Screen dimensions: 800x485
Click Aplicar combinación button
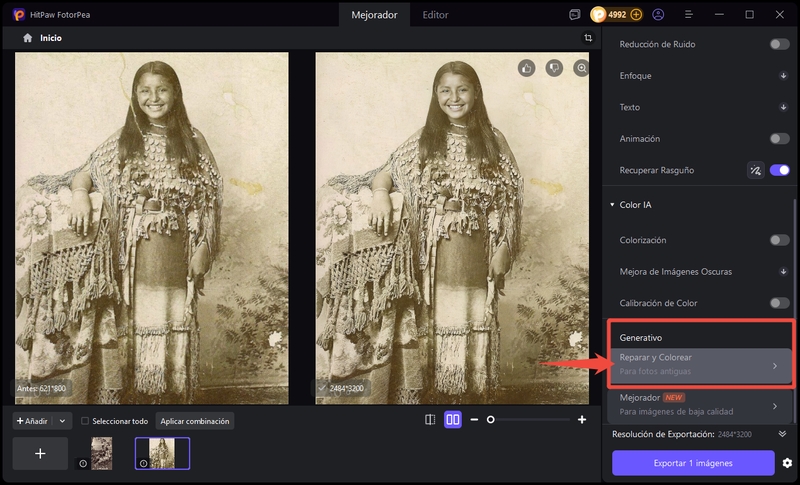(x=195, y=421)
